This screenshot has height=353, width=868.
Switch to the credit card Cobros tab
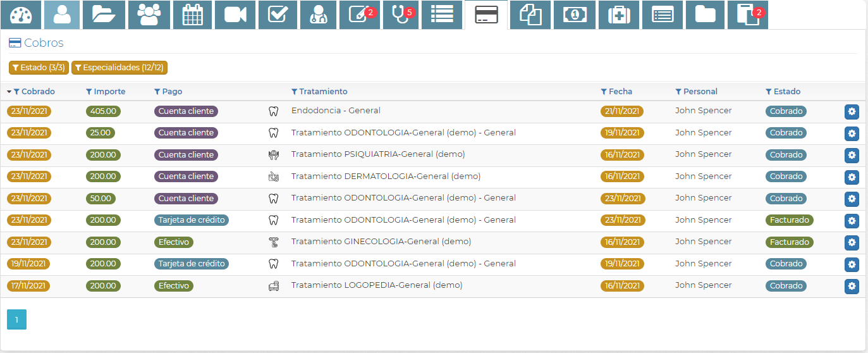pos(486,15)
